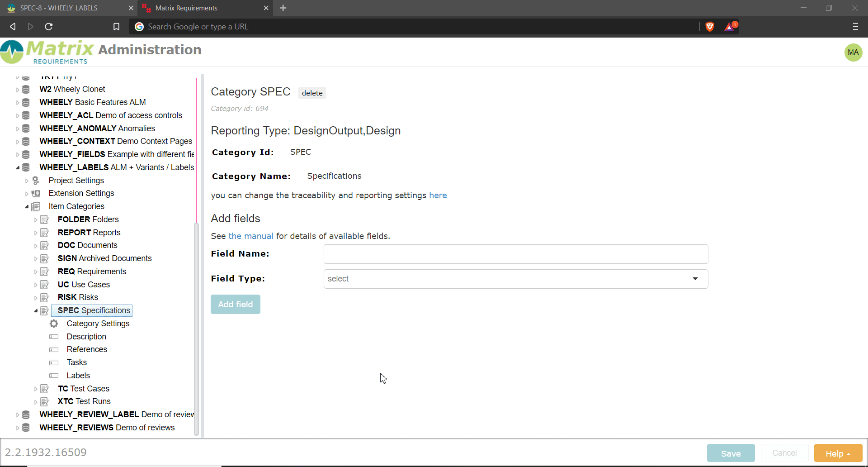Click the Item Categories list icon
The width and height of the screenshot is (868, 467).
click(36, 207)
